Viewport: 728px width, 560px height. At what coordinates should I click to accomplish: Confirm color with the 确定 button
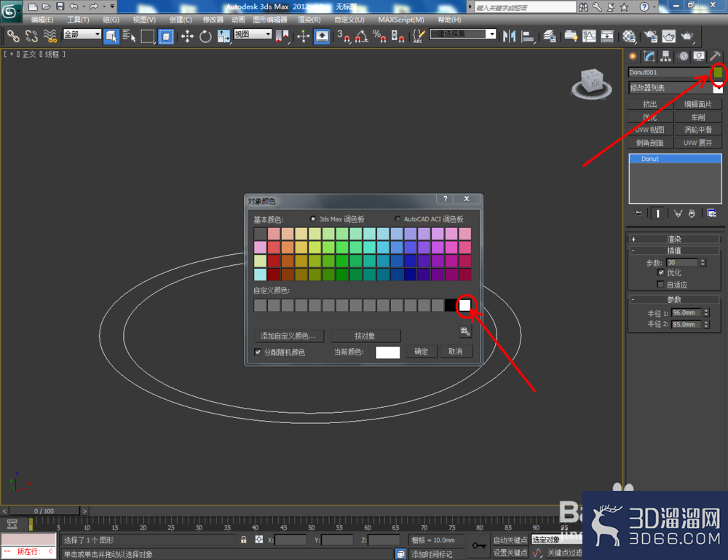pyautogui.click(x=421, y=352)
